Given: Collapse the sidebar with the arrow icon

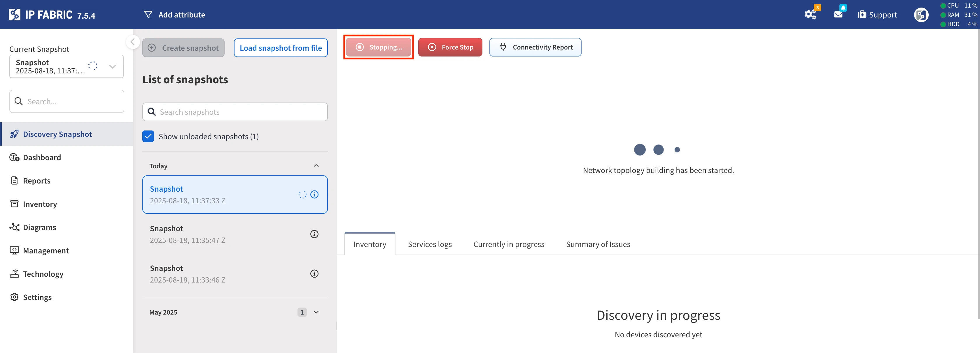Looking at the screenshot, I should tap(133, 42).
